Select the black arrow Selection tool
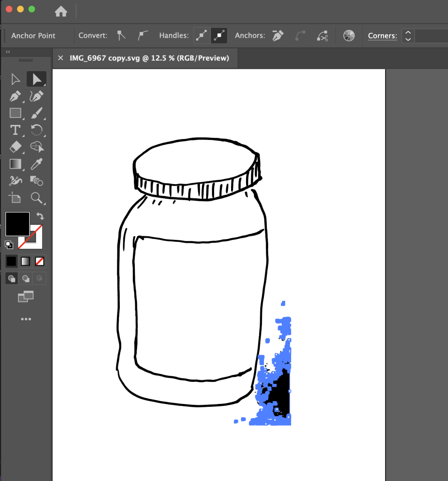448x481 pixels. tap(15, 79)
